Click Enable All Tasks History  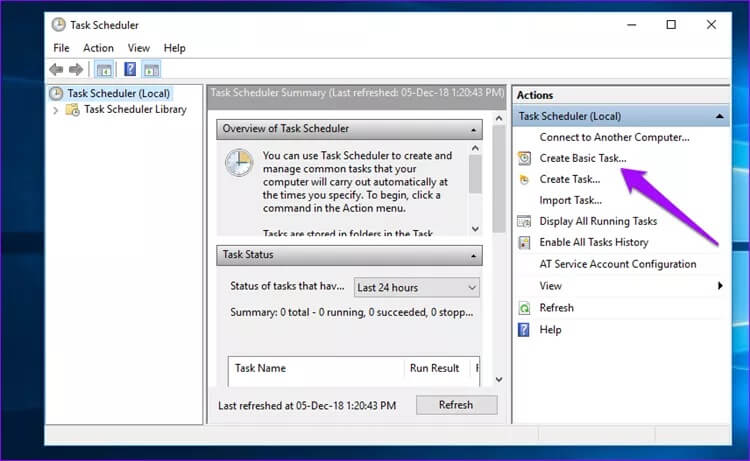pyautogui.click(x=594, y=242)
